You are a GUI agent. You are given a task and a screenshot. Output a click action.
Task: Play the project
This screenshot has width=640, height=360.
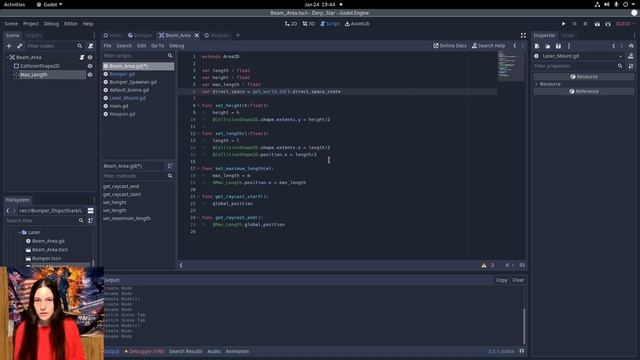(564, 24)
